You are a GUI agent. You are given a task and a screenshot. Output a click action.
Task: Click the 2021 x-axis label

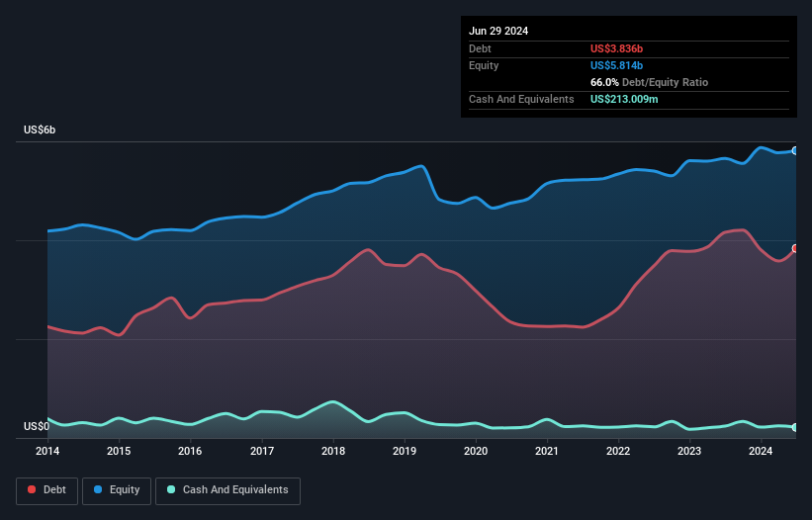[547, 451]
